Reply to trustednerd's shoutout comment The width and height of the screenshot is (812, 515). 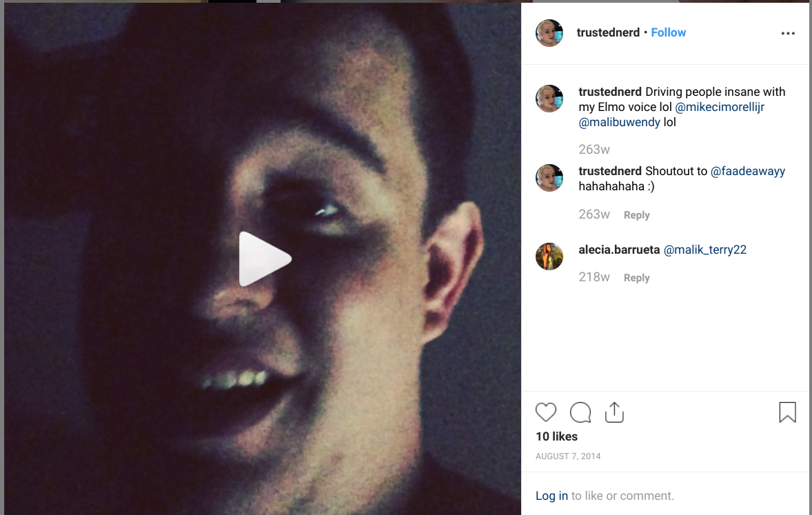coord(636,215)
